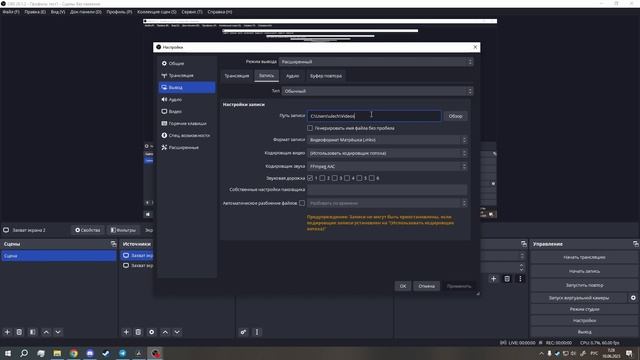The height and width of the screenshot is (360, 640).
Task: Open audio mixer three-dot menu icon
Action: coord(257,332)
